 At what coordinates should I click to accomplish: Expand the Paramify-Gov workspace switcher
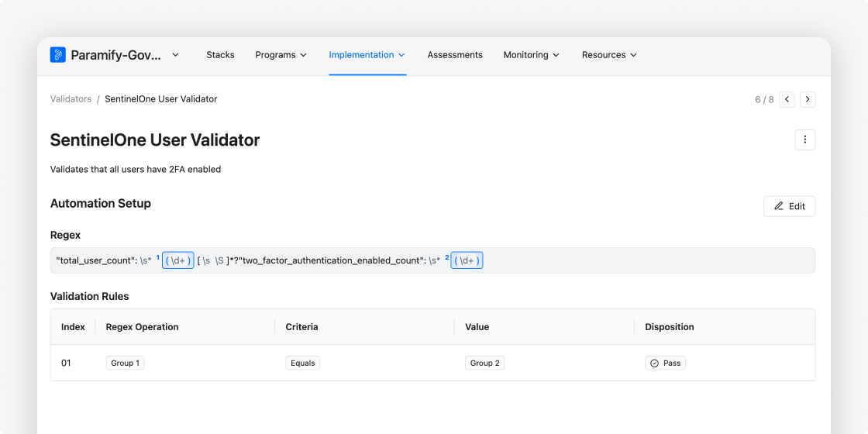coord(175,55)
